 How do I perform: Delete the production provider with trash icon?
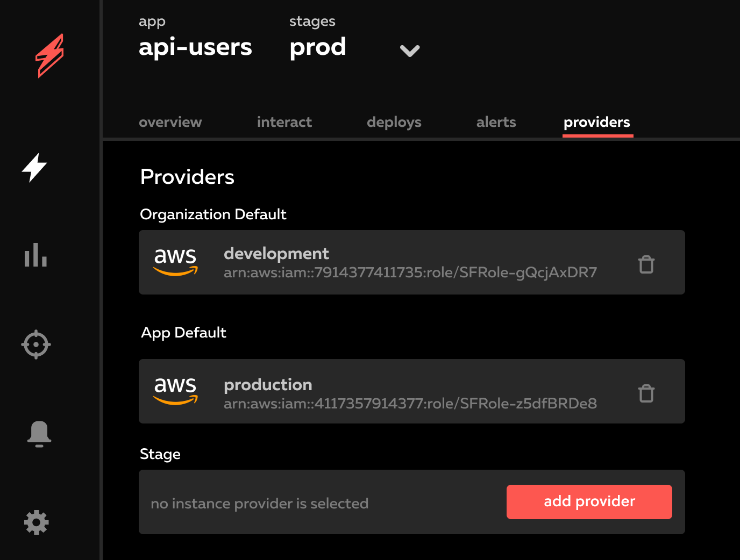pyautogui.click(x=646, y=393)
